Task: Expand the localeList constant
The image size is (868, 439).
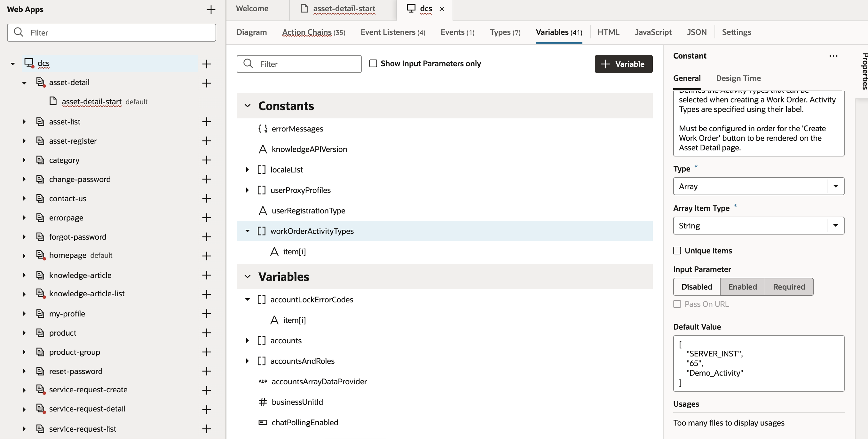Action: [248, 170]
